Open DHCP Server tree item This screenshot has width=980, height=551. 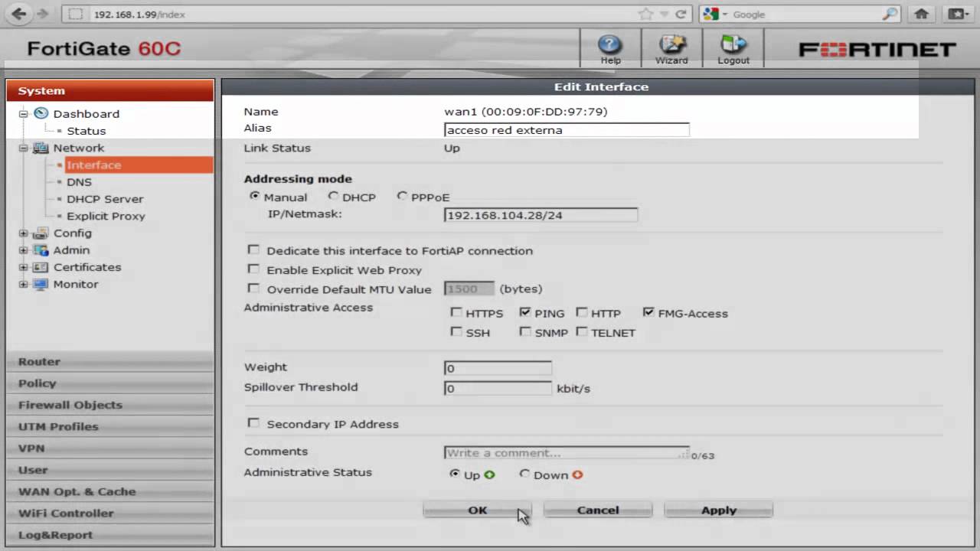tap(105, 199)
